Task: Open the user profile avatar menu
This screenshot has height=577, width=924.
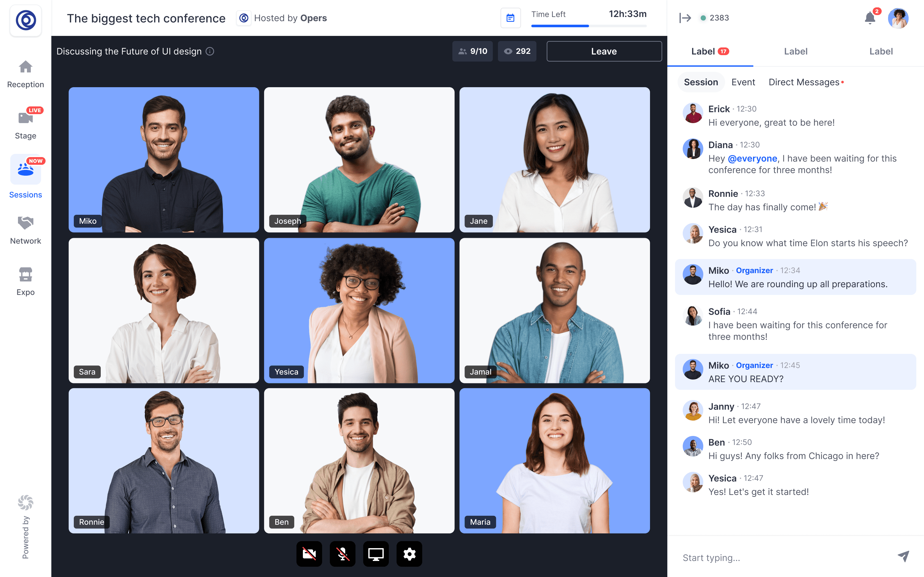Action: click(898, 18)
